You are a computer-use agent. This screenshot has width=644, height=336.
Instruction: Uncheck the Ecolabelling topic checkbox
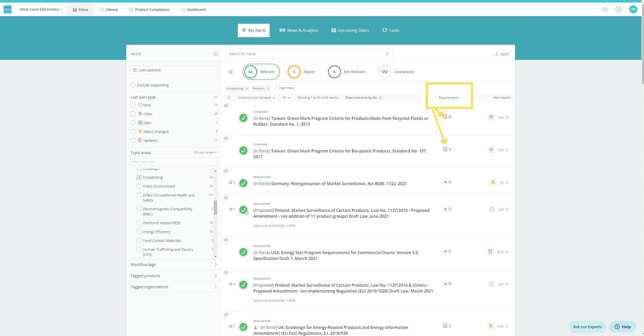(139, 177)
